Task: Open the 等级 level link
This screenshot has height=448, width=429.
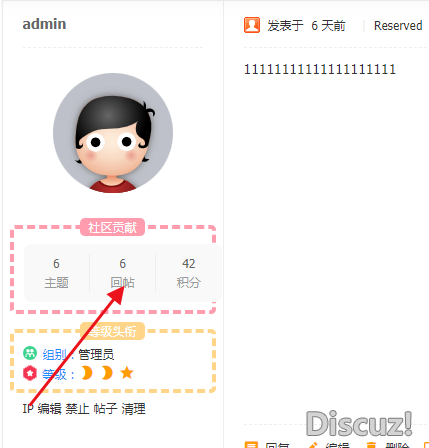Action: coord(54,374)
